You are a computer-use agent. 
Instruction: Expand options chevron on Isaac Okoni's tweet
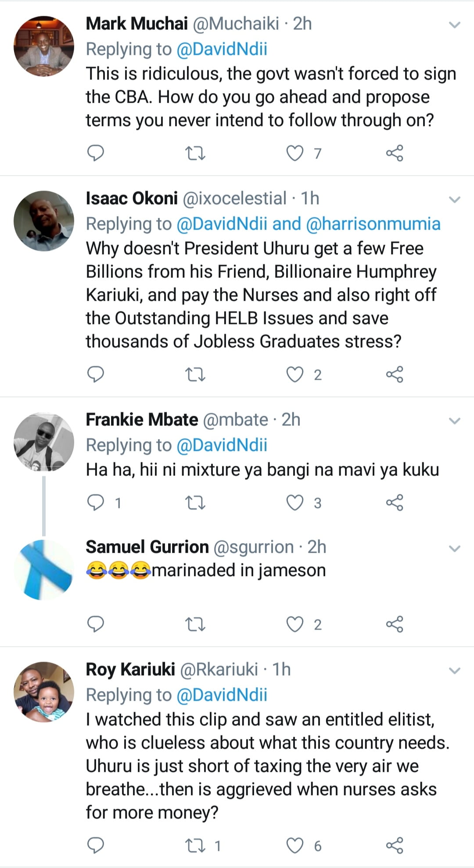tap(455, 200)
